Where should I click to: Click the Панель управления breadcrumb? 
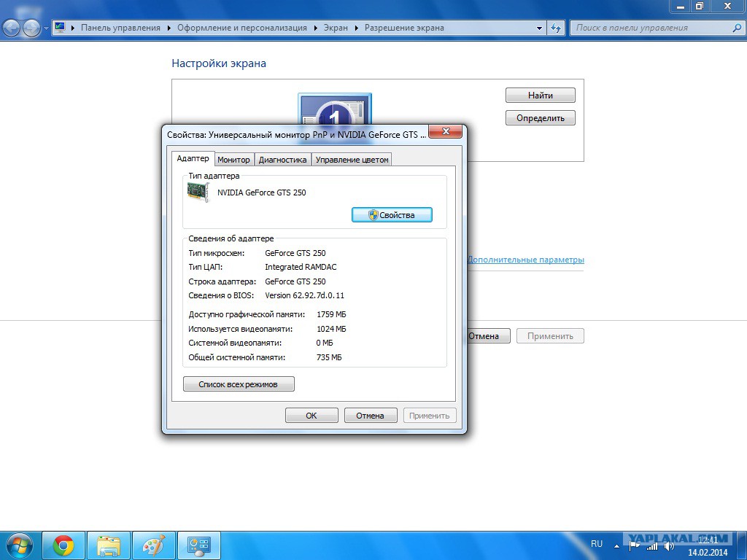(120, 28)
